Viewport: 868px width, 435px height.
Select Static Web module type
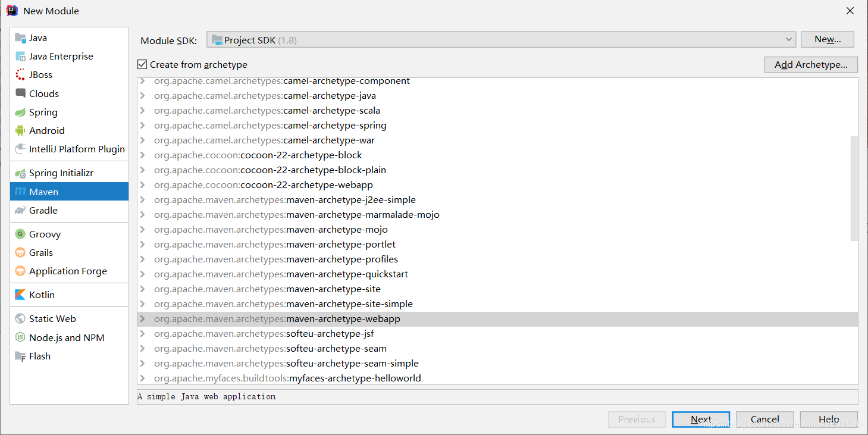tap(69, 318)
